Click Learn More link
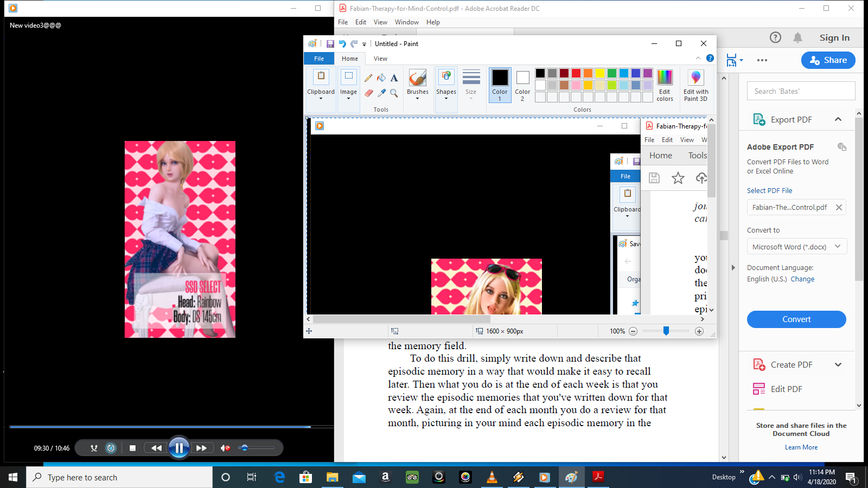This screenshot has width=868, height=488. click(x=801, y=447)
